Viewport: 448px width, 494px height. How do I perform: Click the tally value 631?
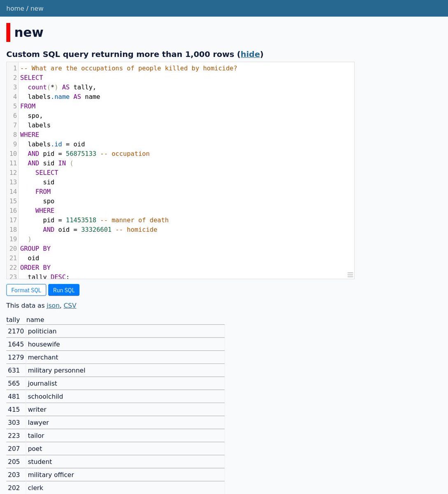coord(14,370)
